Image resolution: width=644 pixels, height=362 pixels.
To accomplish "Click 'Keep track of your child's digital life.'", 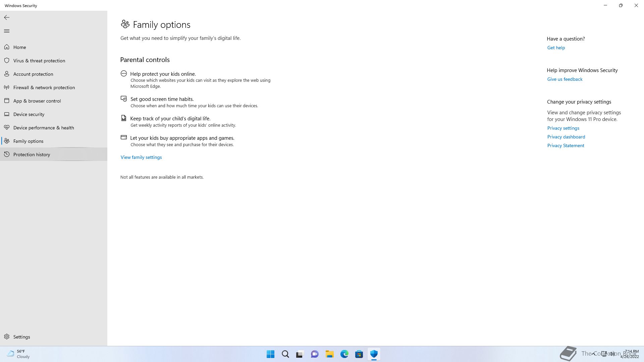I will pos(170,118).
